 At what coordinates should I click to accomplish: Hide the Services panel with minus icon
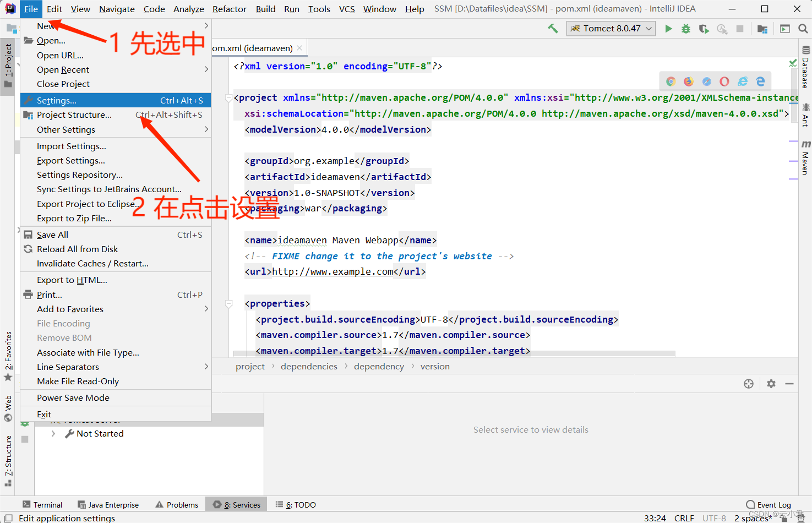(x=789, y=384)
